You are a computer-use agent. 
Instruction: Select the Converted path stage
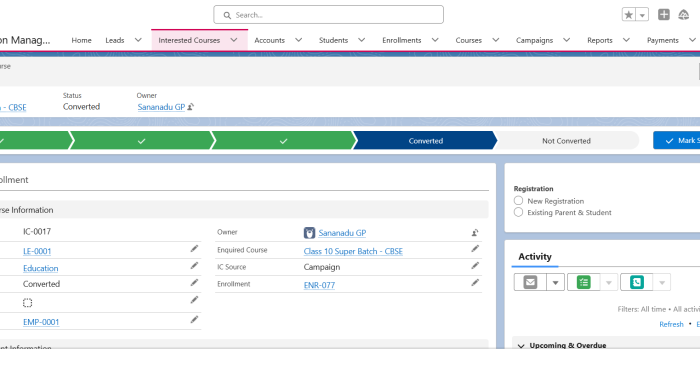coord(425,141)
